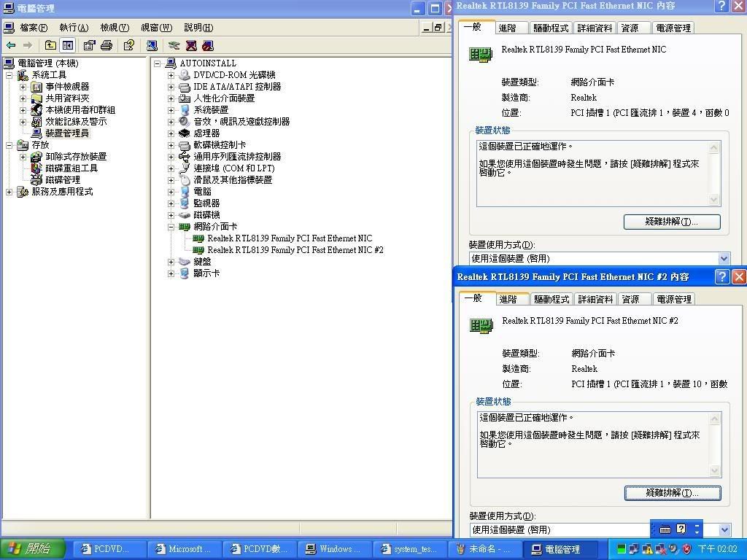
Task: Toggle the console tree show/hide icon
Action: 68,45
